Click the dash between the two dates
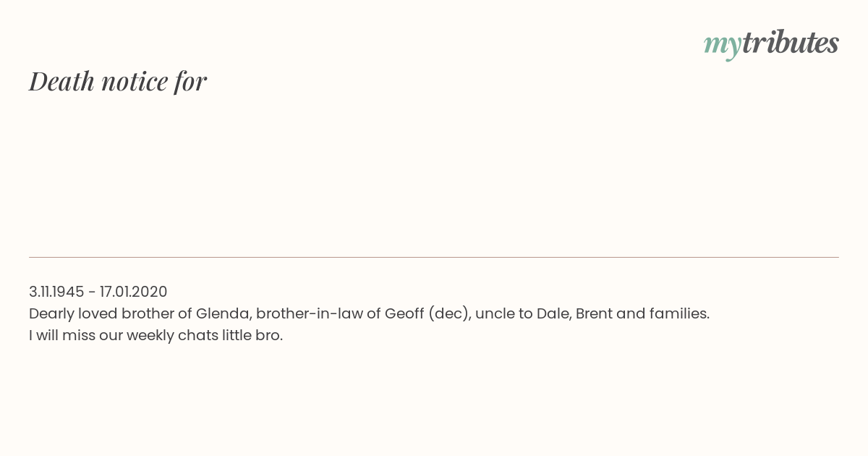The height and width of the screenshot is (456, 868). coord(92,292)
